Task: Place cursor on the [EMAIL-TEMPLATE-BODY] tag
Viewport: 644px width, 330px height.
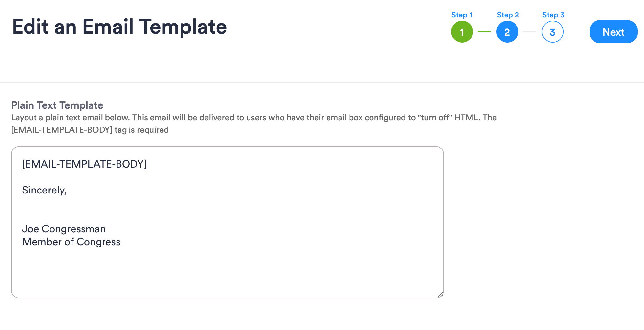Action: [x=84, y=164]
